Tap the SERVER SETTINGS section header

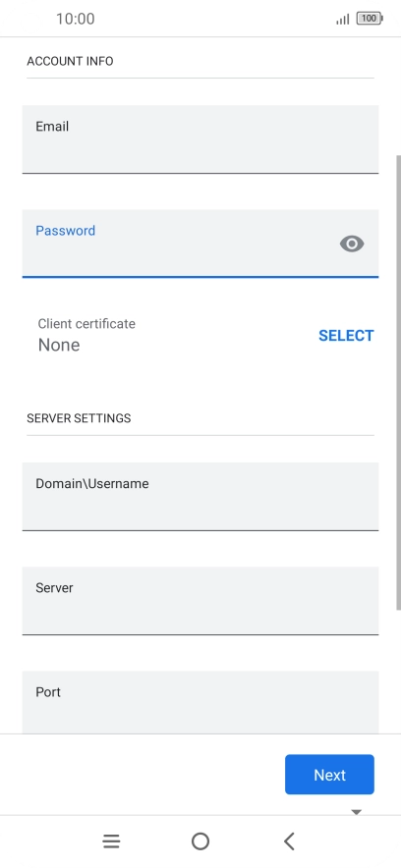(80, 418)
